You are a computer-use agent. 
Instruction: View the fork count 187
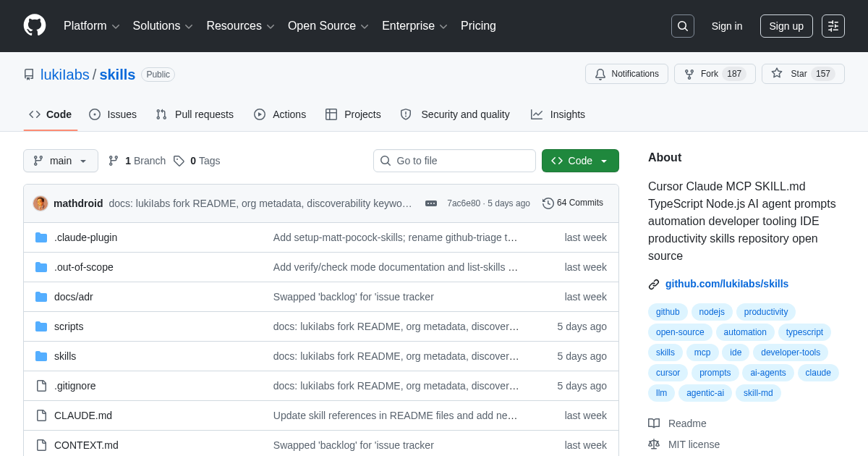pyautogui.click(x=734, y=74)
